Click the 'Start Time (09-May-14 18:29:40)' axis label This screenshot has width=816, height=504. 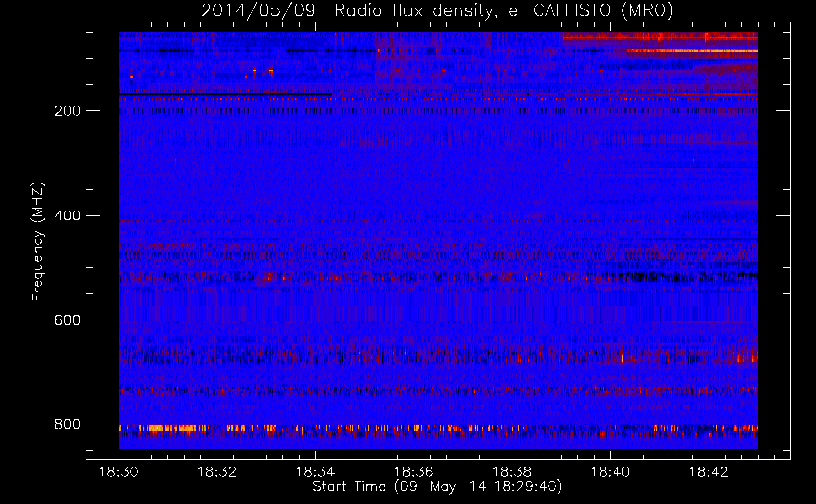tap(437, 487)
